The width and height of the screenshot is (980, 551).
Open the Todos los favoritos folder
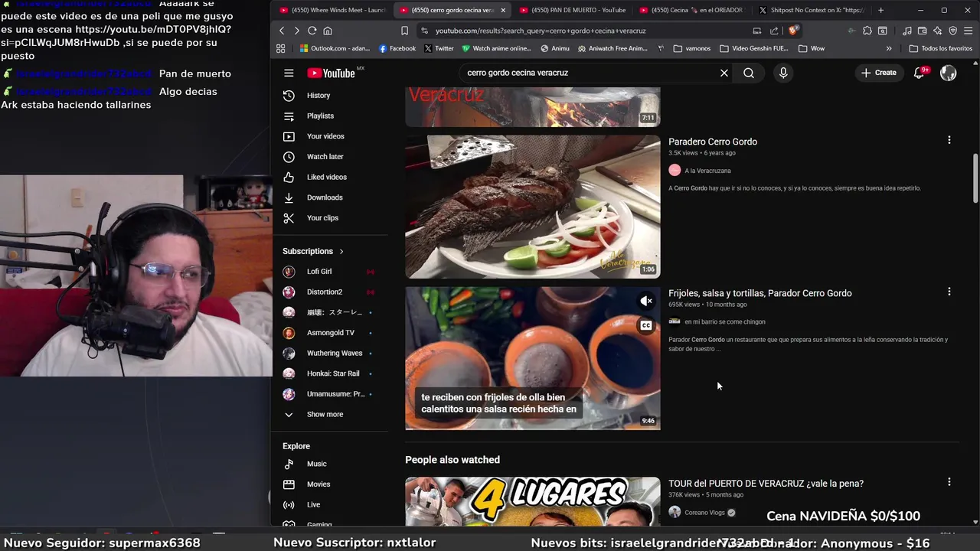point(941,48)
